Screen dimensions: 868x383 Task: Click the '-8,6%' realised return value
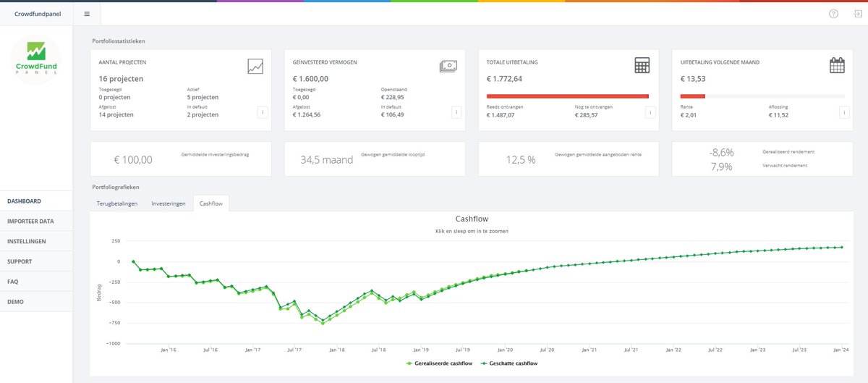721,153
